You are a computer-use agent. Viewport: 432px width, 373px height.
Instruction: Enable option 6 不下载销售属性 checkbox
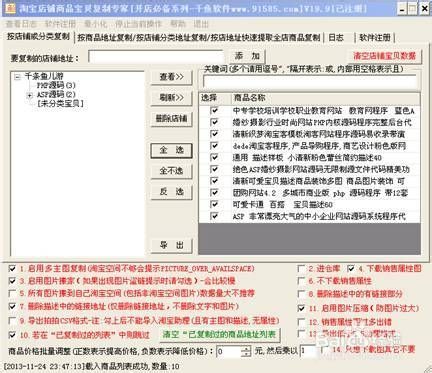(301, 281)
